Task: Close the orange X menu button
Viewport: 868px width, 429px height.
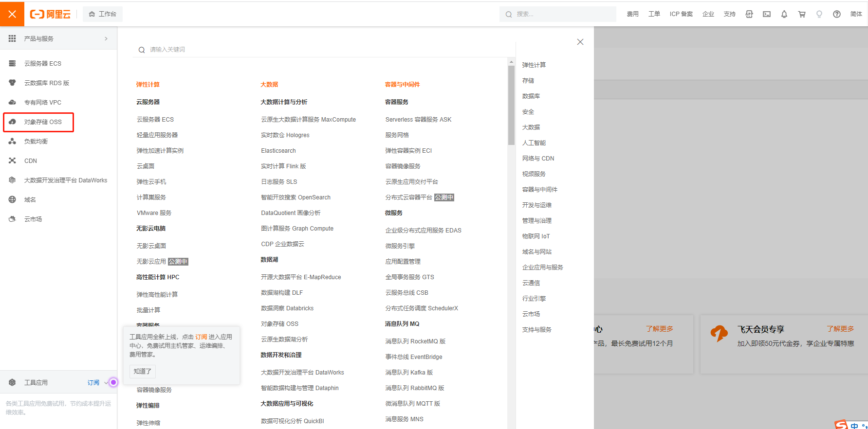Action: click(x=12, y=14)
